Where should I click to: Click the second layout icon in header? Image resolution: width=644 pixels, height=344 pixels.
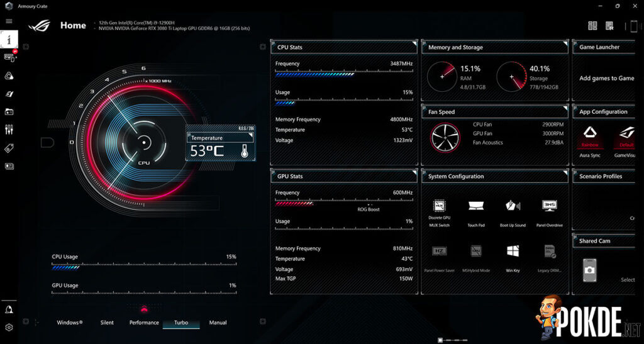[x=609, y=26]
